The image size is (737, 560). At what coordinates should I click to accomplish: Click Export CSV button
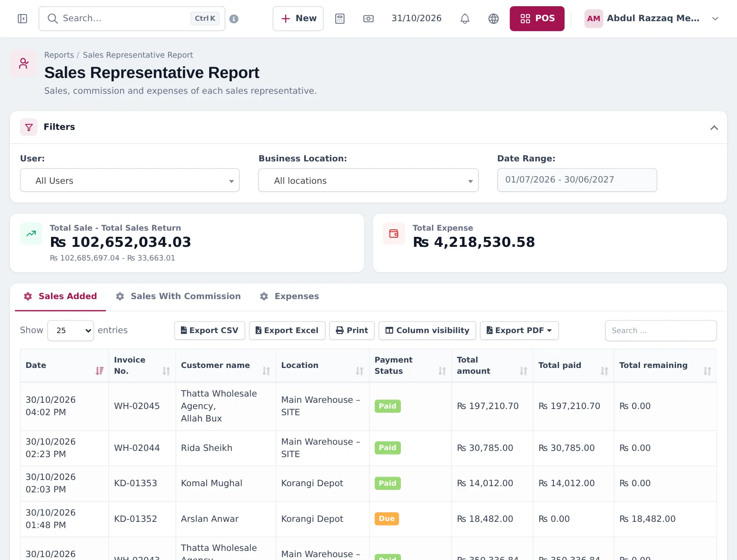pyautogui.click(x=210, y=331)
